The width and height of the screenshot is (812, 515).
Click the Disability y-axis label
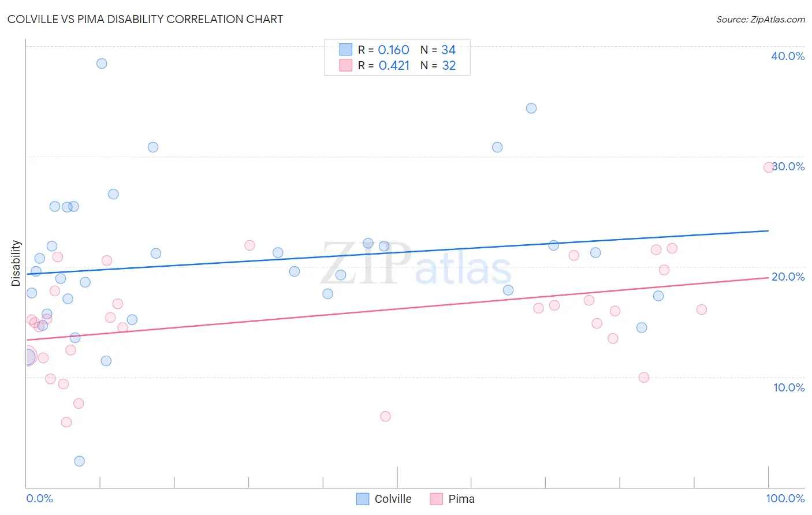pyautogui.click(x=16, y=263)
